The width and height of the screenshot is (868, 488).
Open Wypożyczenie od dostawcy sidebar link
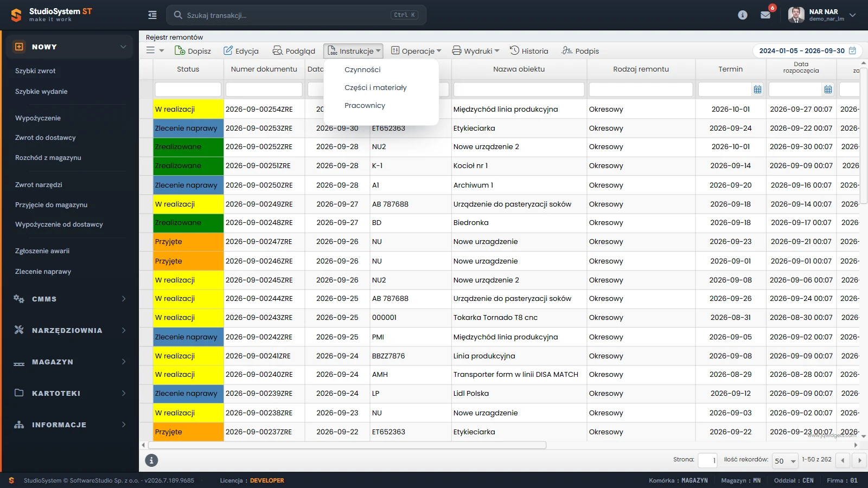[x=59, y=224]
